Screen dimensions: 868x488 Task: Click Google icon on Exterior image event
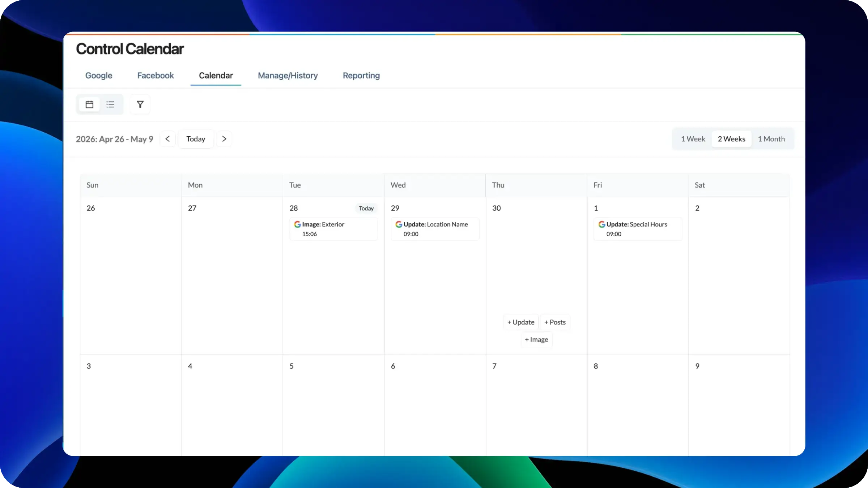tap(297, 224)
